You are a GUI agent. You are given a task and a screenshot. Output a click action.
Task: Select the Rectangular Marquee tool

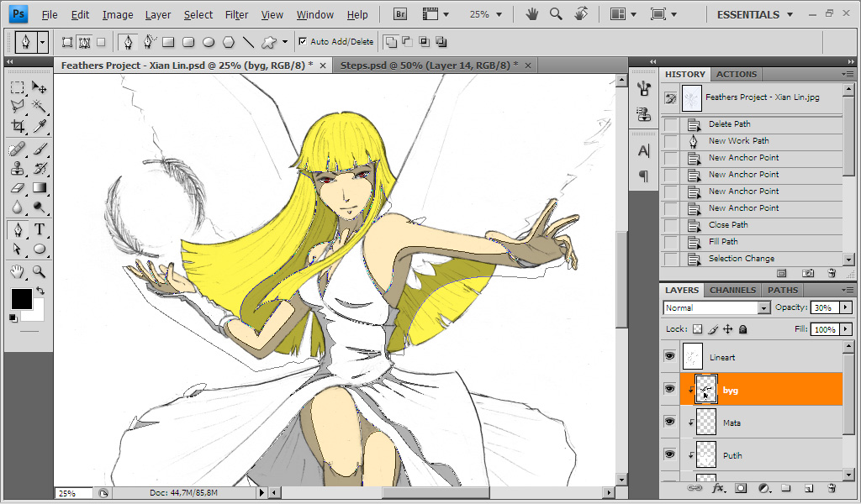pyautogui.click(x=18, y=87)
